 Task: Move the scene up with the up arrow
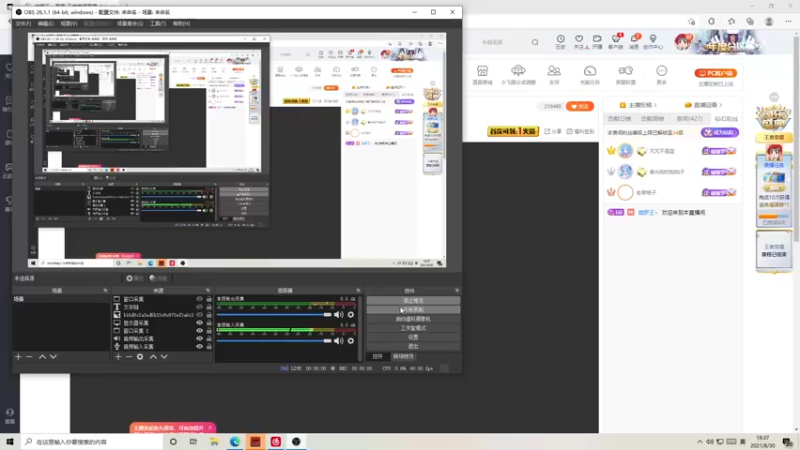pyautogui.click(x=42, y=357)
